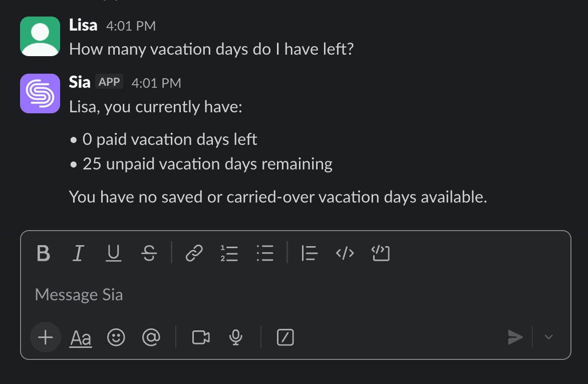The height and width of the screenshot is (384, 588).
Task: Toggle italic text formatting
Action: [x=78, y=254]
